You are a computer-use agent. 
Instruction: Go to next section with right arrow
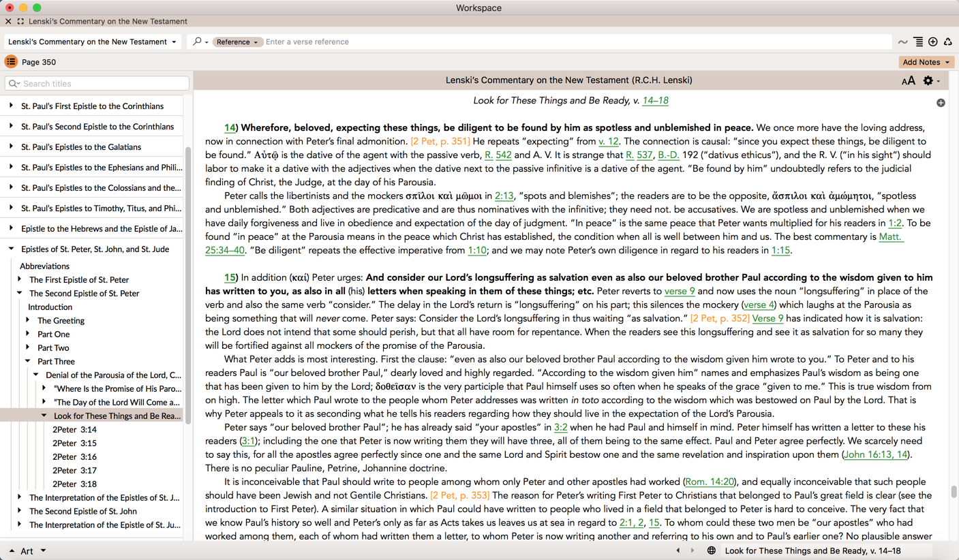point(692,550)
